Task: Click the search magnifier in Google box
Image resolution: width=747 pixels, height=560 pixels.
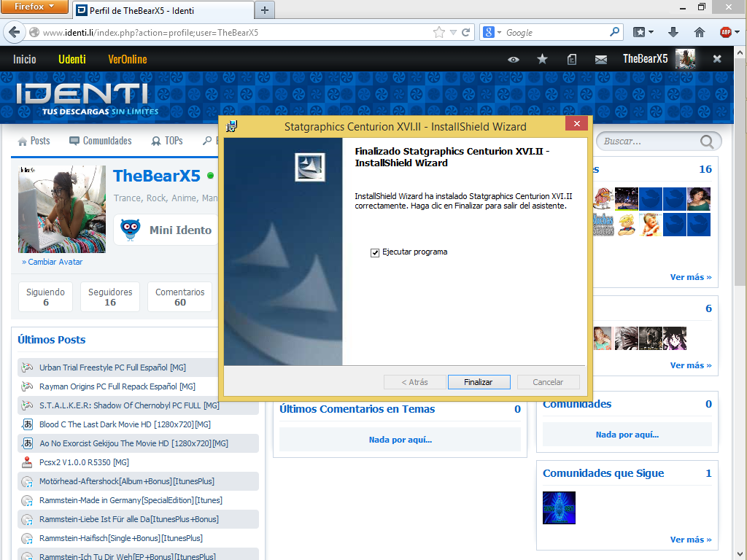Action: 614,32
